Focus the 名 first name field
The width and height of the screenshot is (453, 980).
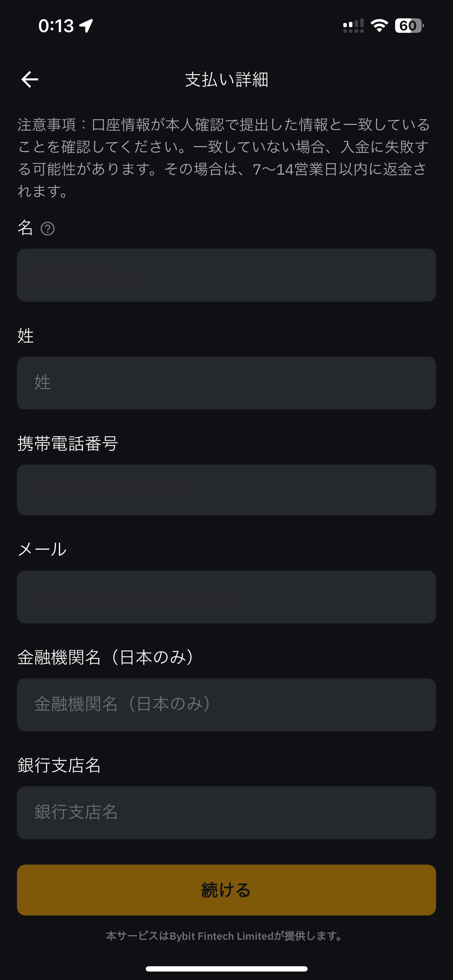tap(226, 275)
